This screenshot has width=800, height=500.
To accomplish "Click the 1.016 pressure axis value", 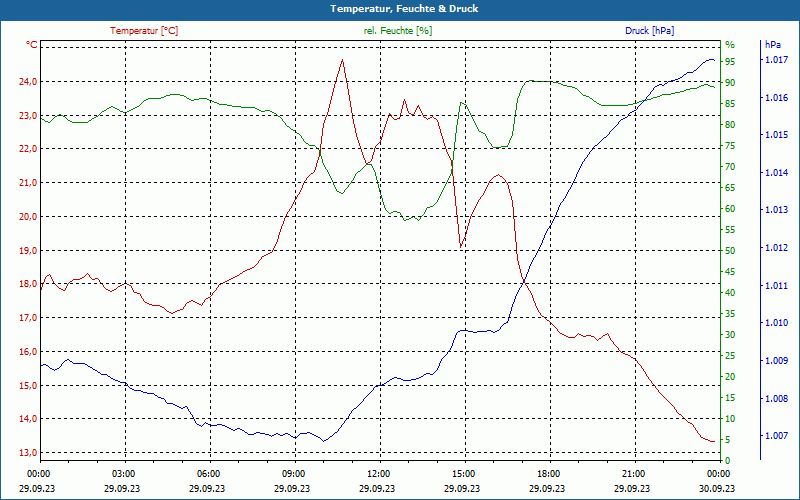I will 776,98.
